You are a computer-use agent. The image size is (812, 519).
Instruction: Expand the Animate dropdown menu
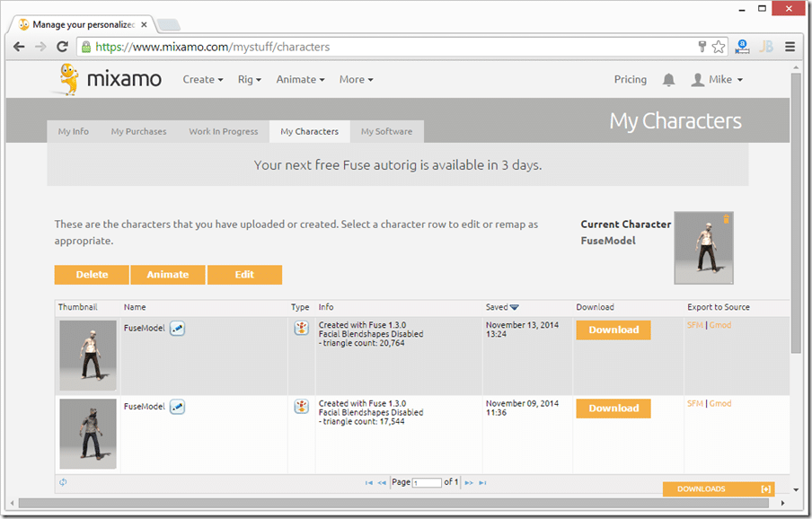(300, 80)
